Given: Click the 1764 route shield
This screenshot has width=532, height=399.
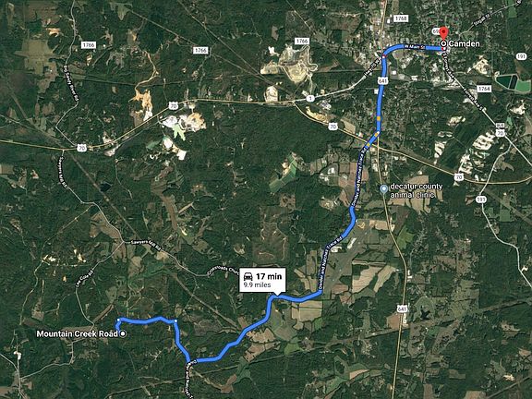Looking at the screenshot, I should click(484, 89).
